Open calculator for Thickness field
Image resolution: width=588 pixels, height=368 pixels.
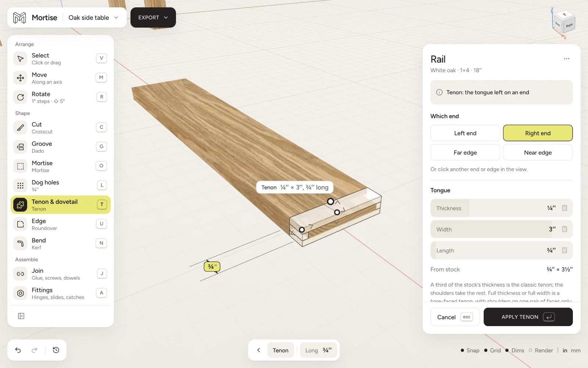[x=564, y=208]
